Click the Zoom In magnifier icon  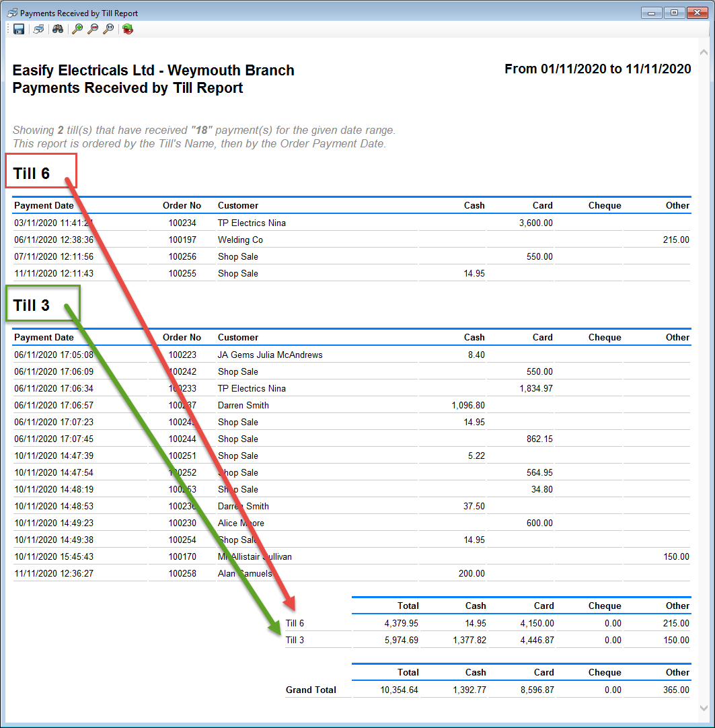[x=77, y=29]
